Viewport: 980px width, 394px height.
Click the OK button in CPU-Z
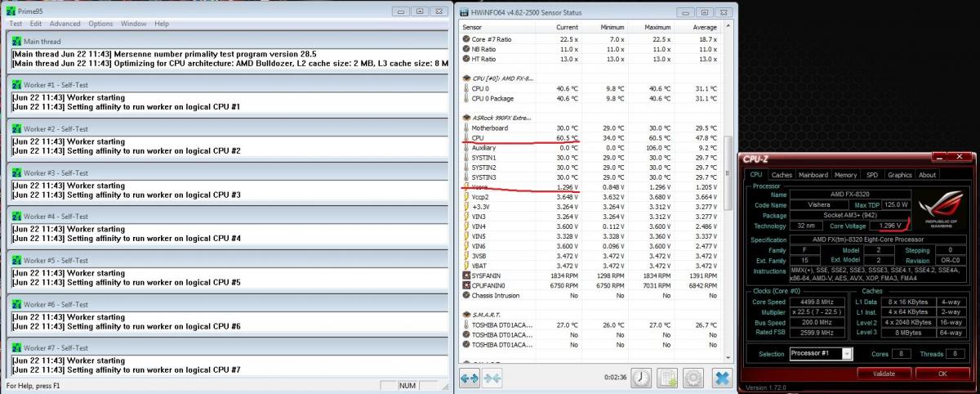pyautogui.click(x=942, y=373)
